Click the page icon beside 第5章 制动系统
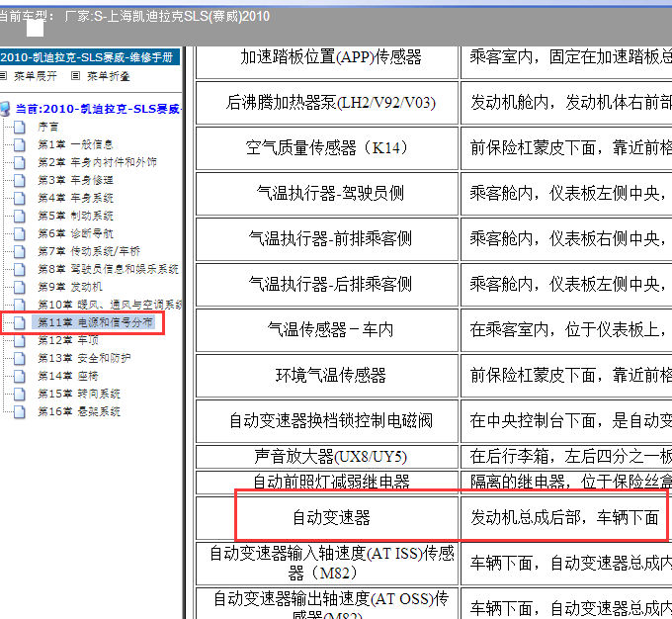The height and width of the screenshot is (619, 672). tap(20, 216)
